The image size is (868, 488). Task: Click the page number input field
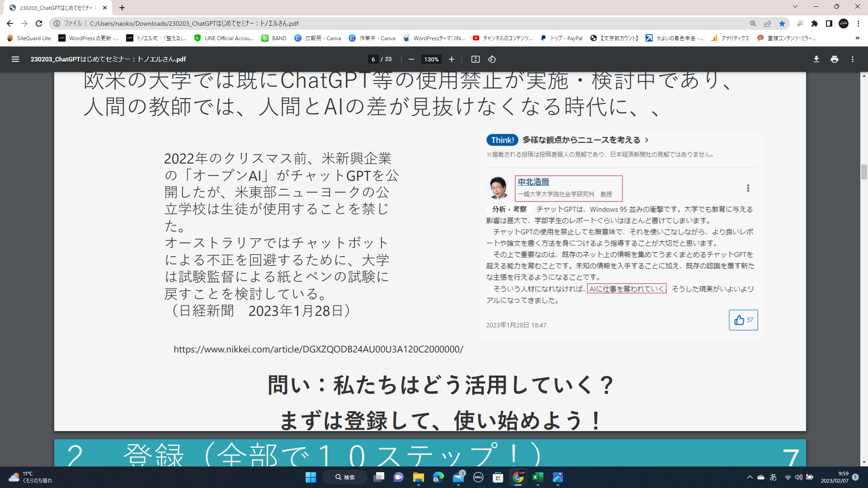coord(373,59)
